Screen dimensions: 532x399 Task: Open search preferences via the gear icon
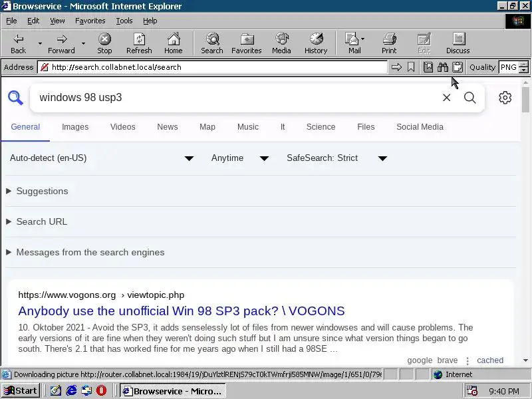[505, 98]
